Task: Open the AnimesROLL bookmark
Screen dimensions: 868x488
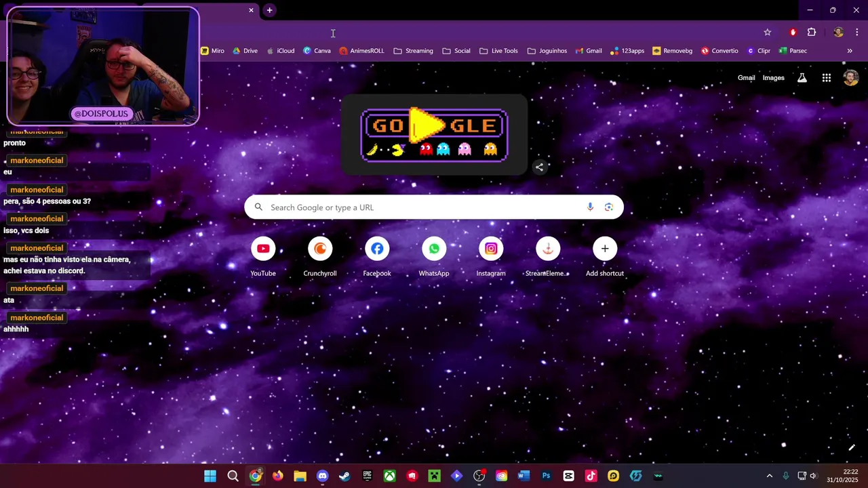Action: point(361,51)
